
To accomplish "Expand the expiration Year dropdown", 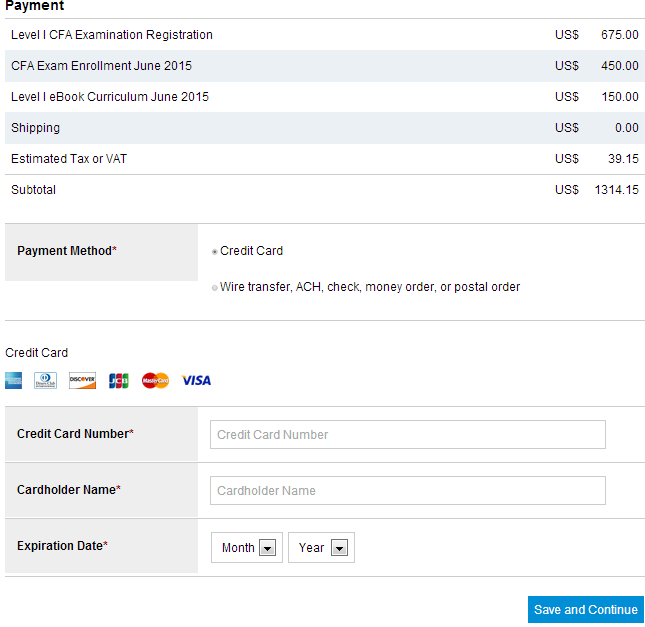I will pyautogui.click(x=321, y=547).
